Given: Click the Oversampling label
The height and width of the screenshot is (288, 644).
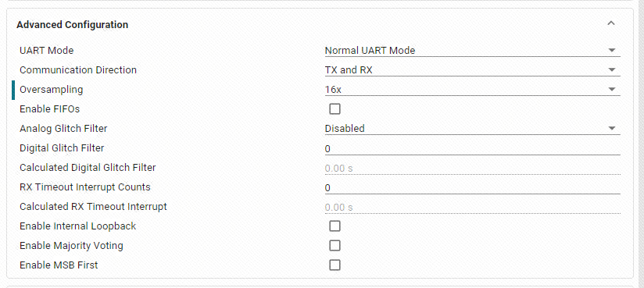Looking at the screenshot, I should pos(52,90).
